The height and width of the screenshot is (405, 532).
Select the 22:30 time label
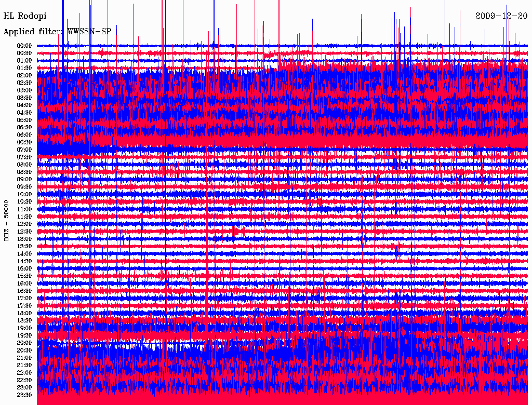click(24, 380)
